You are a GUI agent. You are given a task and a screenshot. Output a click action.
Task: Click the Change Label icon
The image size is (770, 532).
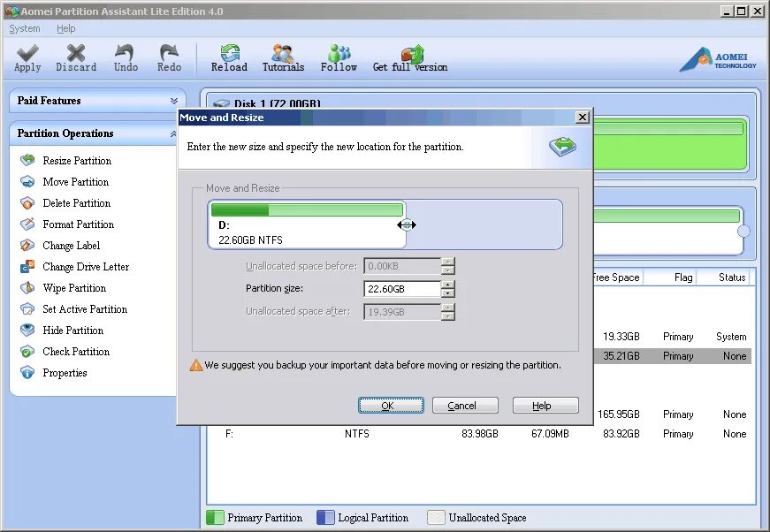(x=27, y=245)
